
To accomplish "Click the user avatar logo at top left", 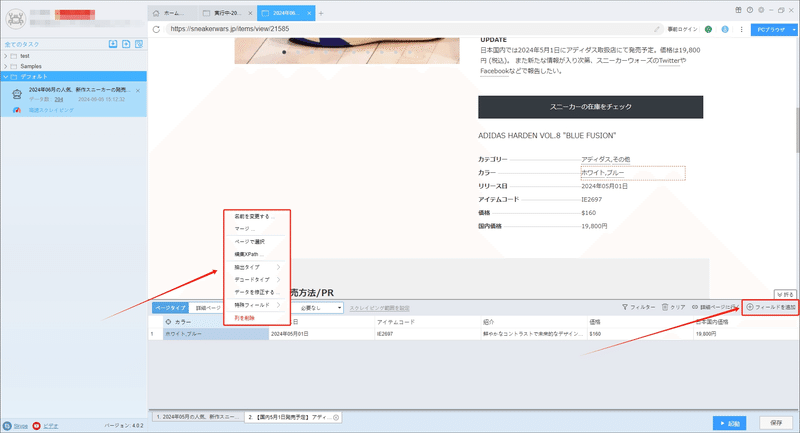I will tap(16, 19).
